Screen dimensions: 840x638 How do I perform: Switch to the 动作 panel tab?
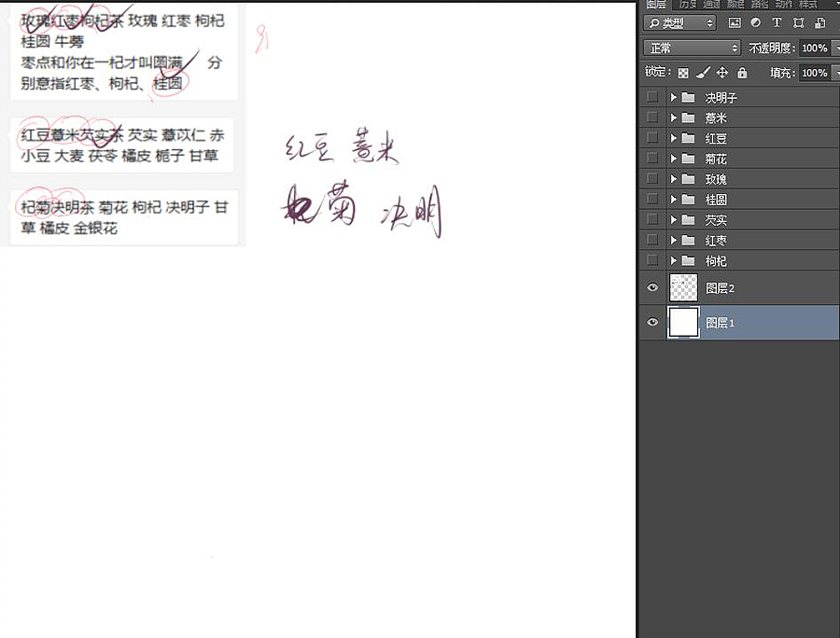point(783,5)
